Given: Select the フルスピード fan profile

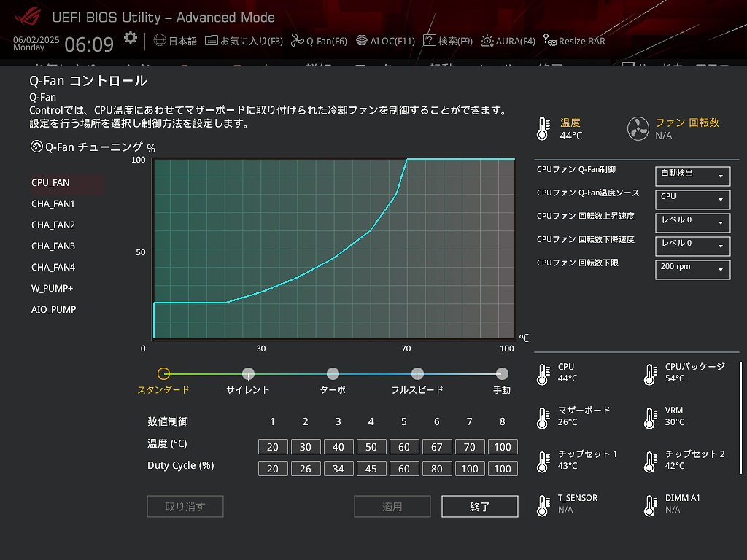Looking at the screenshot, I should [417, 374].
